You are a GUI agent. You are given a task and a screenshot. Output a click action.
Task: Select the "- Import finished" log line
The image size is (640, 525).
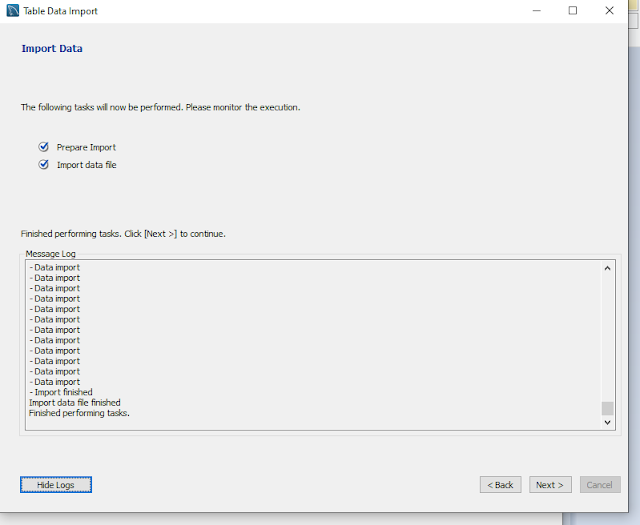(x=61, y=393)
